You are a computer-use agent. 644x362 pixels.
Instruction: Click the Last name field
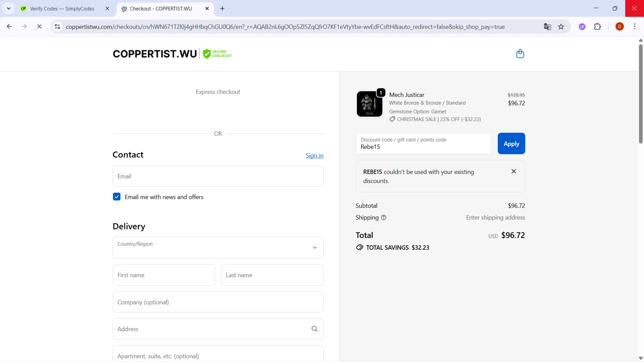[x=272, y=275]
